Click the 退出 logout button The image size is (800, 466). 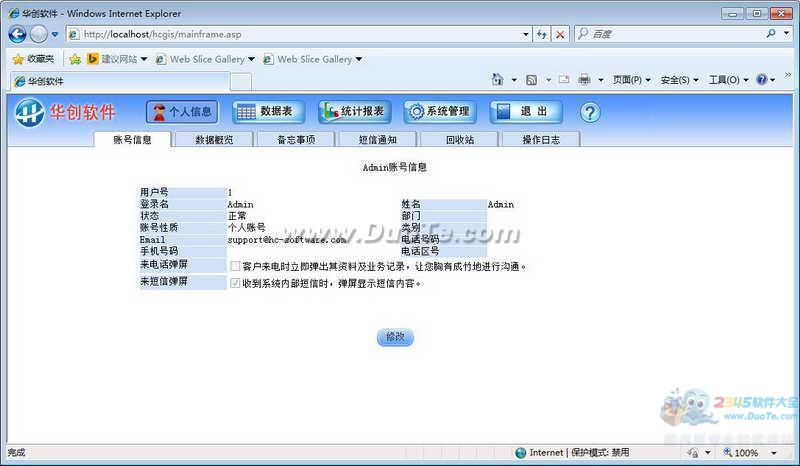(x=525, y=112)
